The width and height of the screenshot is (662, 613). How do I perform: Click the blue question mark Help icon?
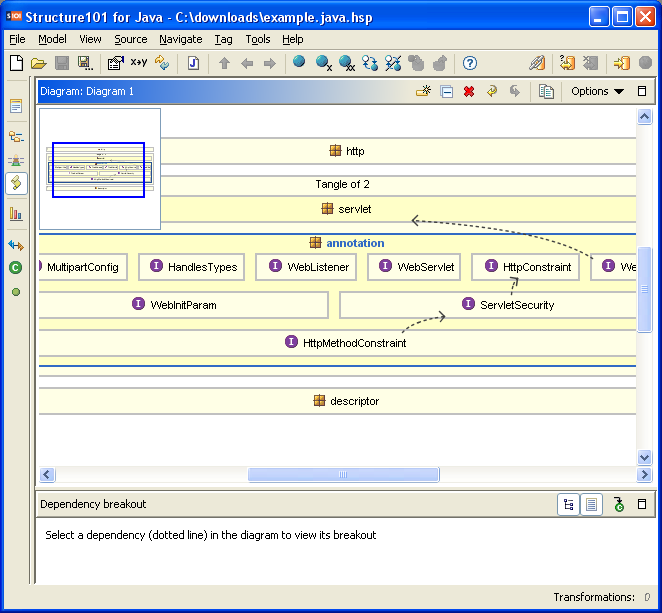469,63
